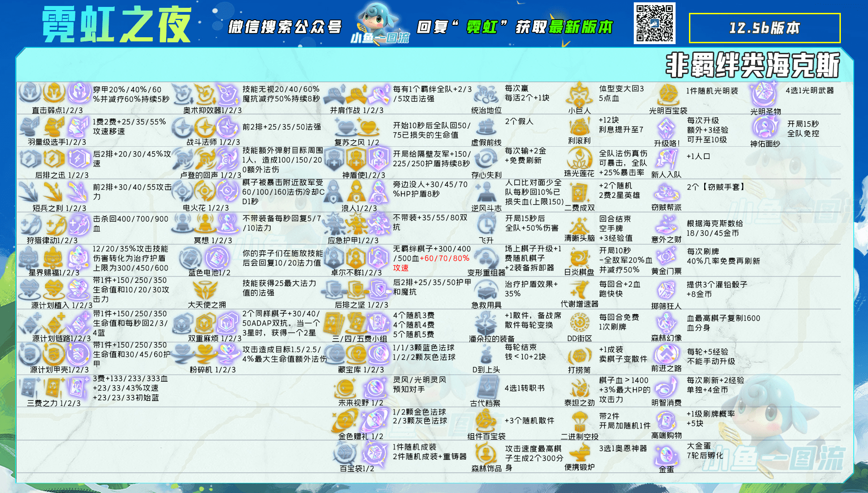This screenshot has width=868, height=493.
Task: Click the 虚假前线 augment icon
Action: pos(486,127)
